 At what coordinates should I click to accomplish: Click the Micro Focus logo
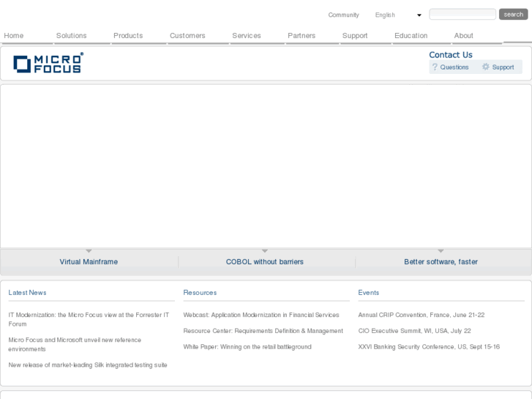48,63
